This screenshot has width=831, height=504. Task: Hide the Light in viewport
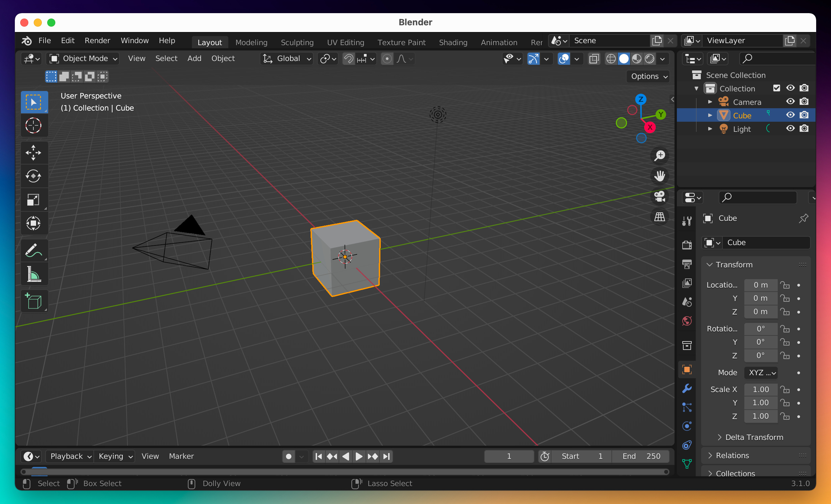790,128
